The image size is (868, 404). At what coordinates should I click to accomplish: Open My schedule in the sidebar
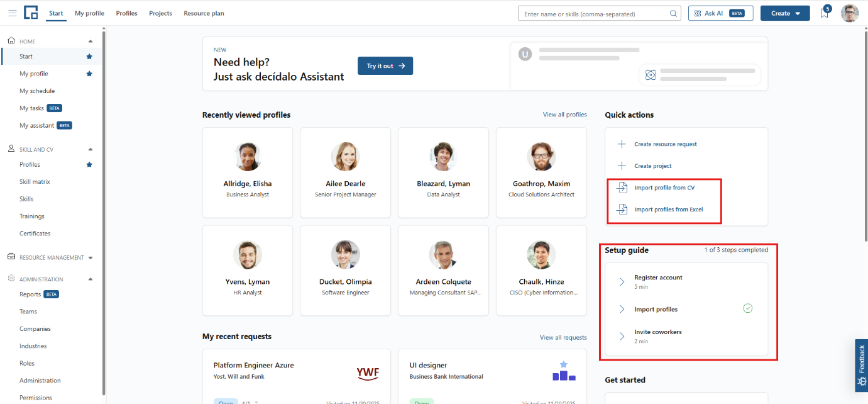(37, 91)
